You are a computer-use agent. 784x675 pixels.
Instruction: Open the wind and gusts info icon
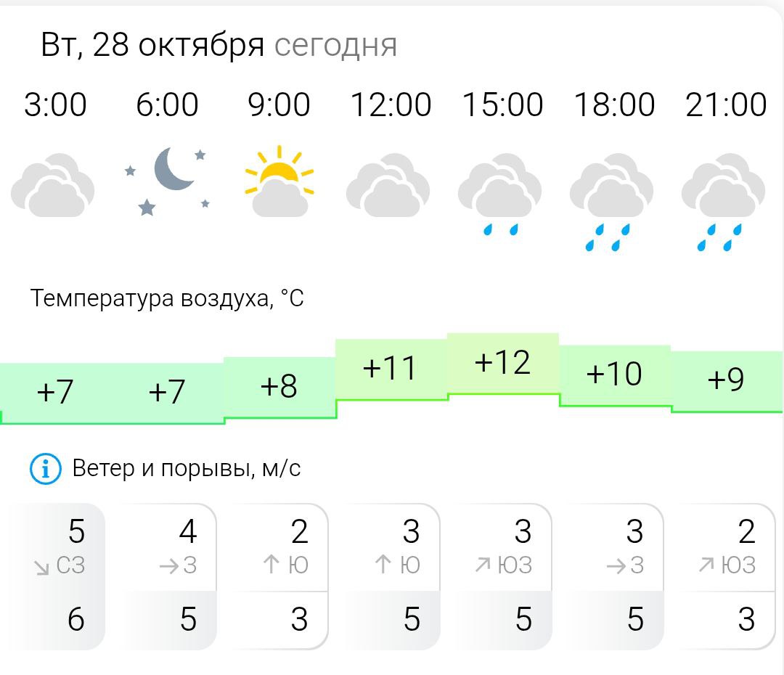(45, 469)
